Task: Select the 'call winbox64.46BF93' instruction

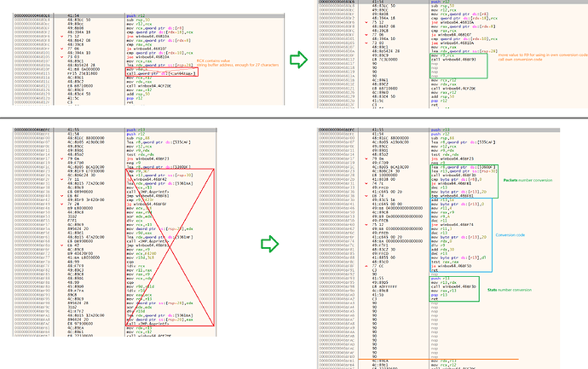Action: tap(453, 60)
